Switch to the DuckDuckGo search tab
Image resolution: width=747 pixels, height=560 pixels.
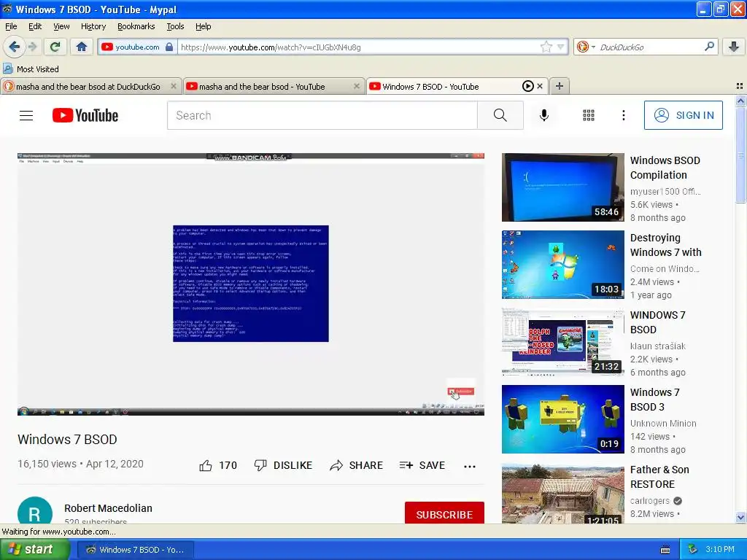[x=88, y=87]
